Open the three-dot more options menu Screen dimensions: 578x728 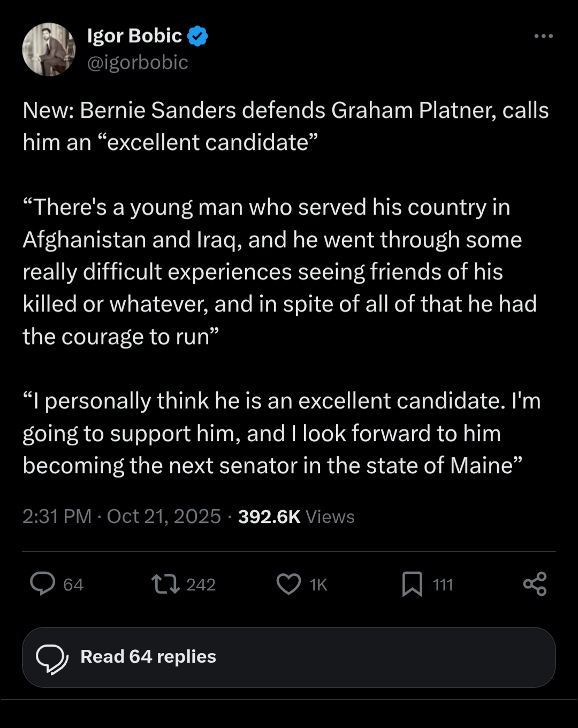[x=543, y=36]
